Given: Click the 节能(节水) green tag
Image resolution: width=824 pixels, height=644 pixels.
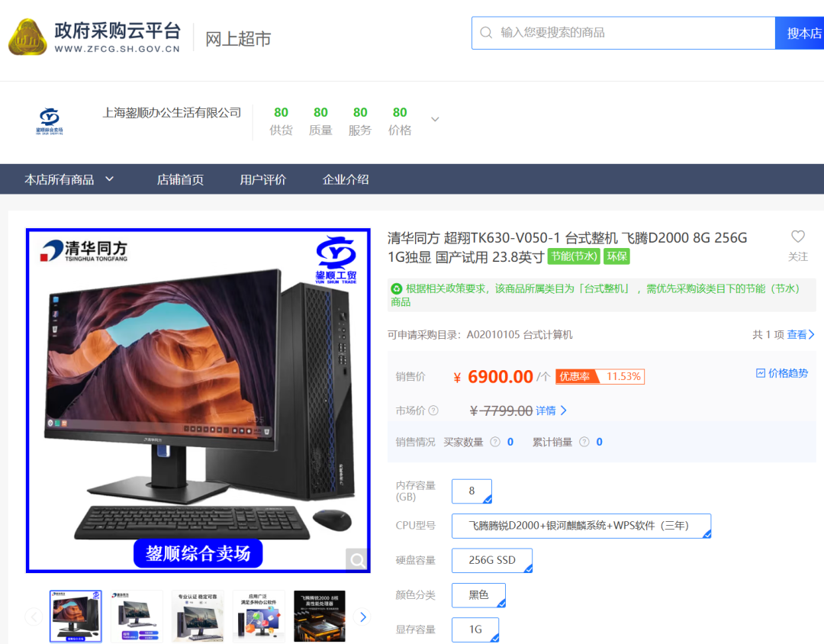Looking at the screenshot, I should click(x=574, y=256).
